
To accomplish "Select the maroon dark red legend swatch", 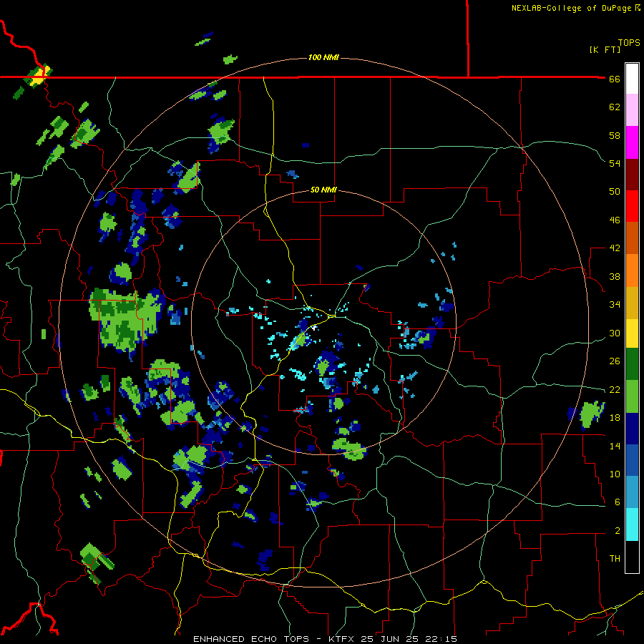I will (x=632, y=175).
